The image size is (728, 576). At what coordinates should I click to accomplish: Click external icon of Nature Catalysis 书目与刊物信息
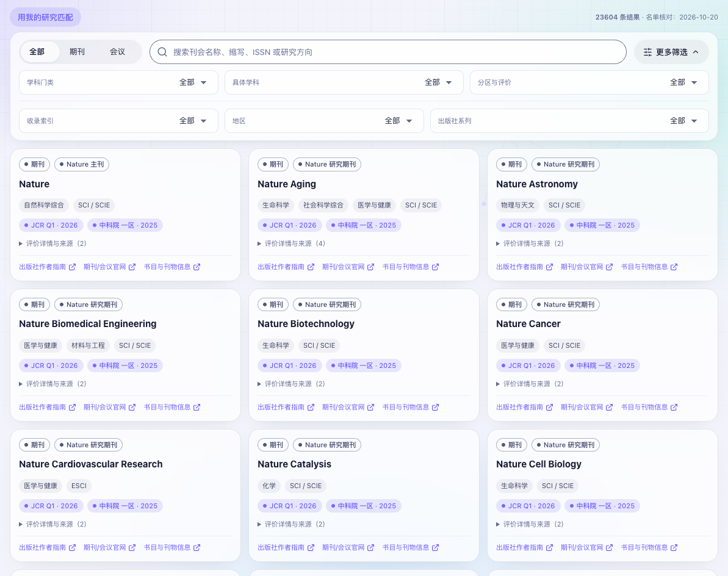[436, 548]
